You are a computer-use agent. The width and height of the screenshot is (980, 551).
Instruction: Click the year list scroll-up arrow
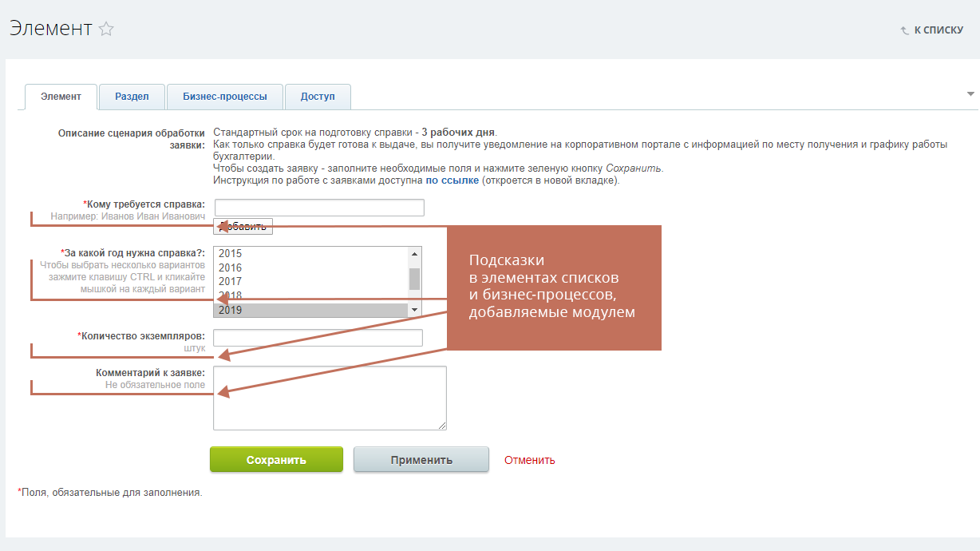coord(414,254)
